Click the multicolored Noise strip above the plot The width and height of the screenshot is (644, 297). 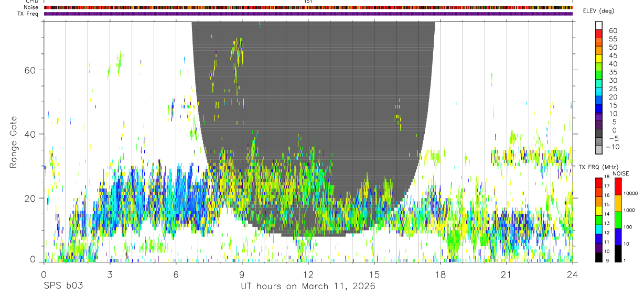(x=308, y=7)
